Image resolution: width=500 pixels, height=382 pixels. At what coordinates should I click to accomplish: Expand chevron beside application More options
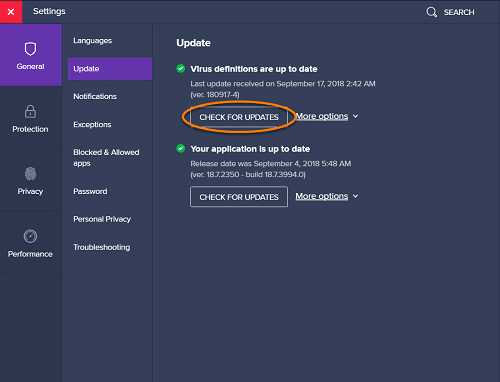(355, 196)
